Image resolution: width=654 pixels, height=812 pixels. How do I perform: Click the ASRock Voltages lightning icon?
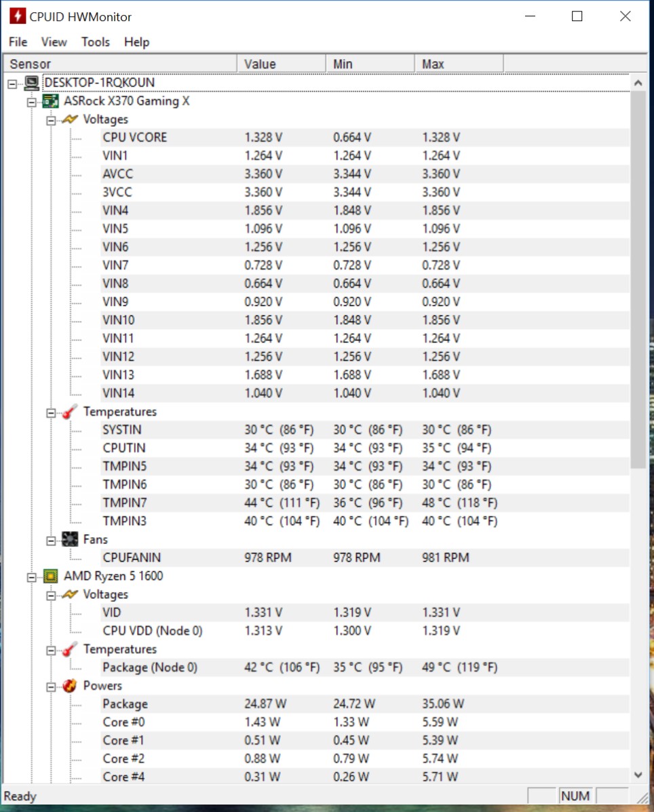[x=70, y=119]
